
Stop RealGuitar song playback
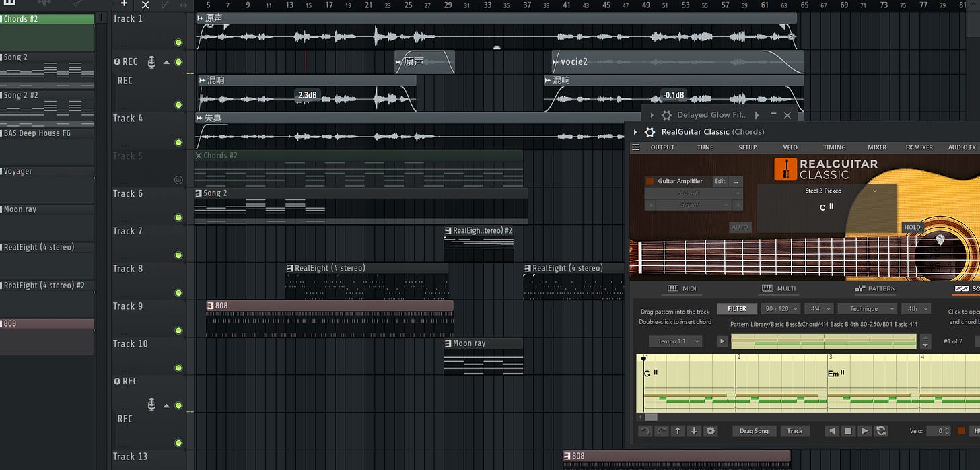pos(849,431)
